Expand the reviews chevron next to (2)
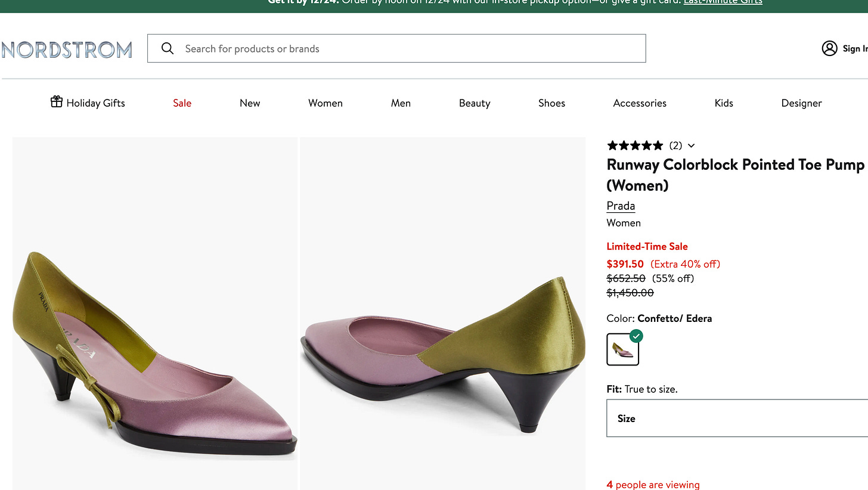 691,145
